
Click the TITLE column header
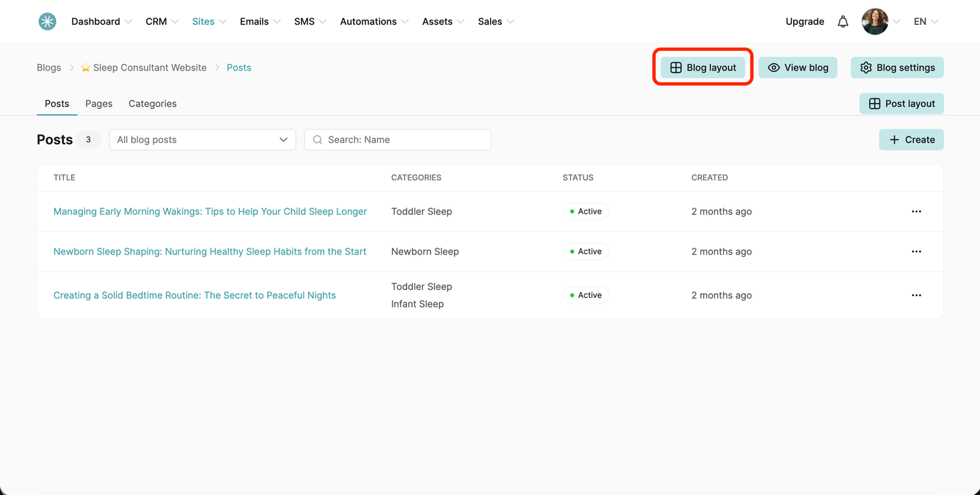point(65,178)
